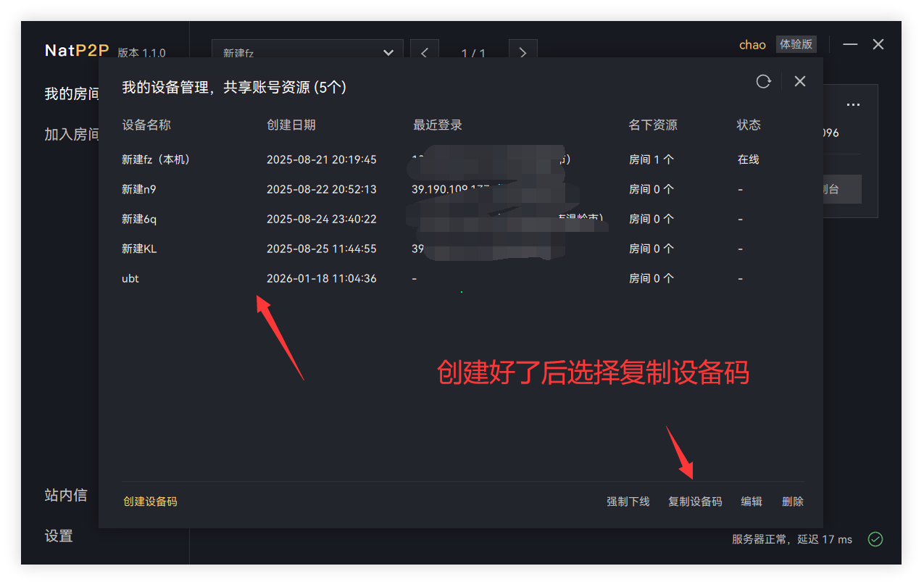
Task: Open 我的房间 in sidebar
Action: (x=72, y=94)
